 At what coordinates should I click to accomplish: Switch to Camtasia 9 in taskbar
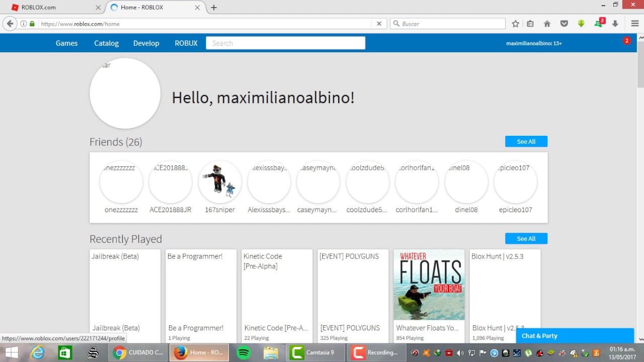pyautogui.click(x=314, y=352)
